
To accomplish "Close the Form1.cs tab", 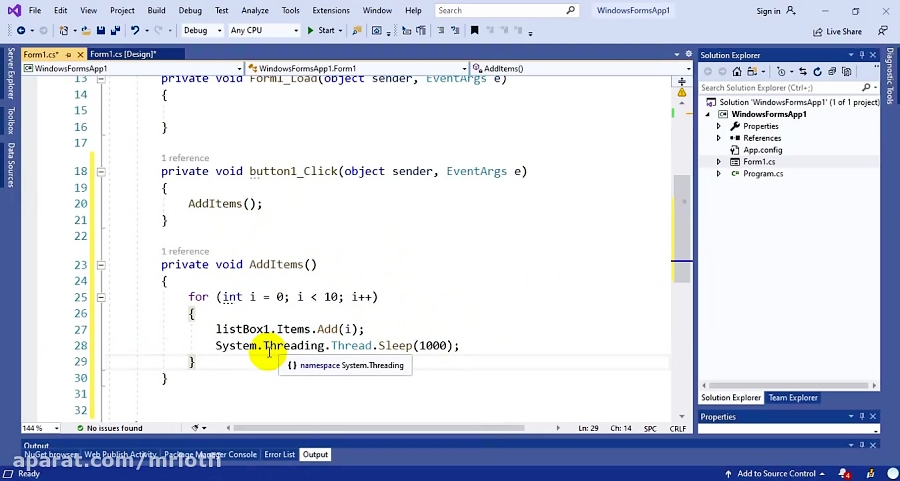I will [80, 55].
